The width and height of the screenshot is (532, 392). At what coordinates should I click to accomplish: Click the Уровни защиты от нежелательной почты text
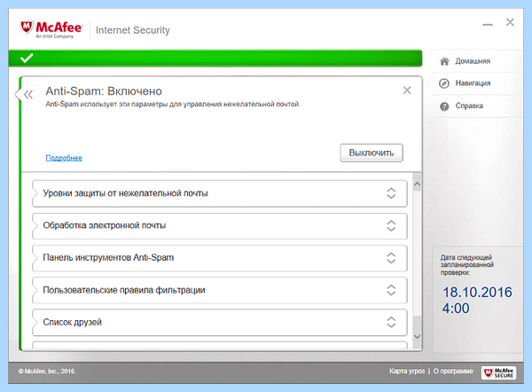point(125,193)
